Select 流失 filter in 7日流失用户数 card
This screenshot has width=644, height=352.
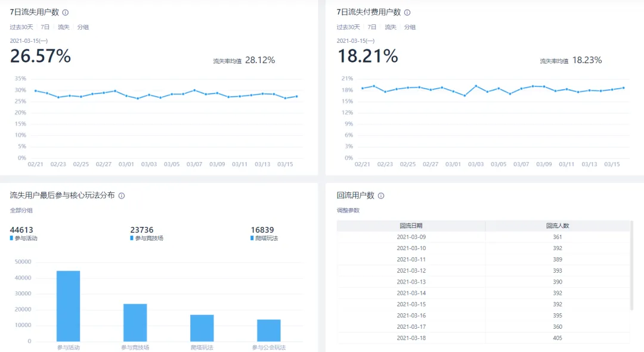click(x=64, y=27)
